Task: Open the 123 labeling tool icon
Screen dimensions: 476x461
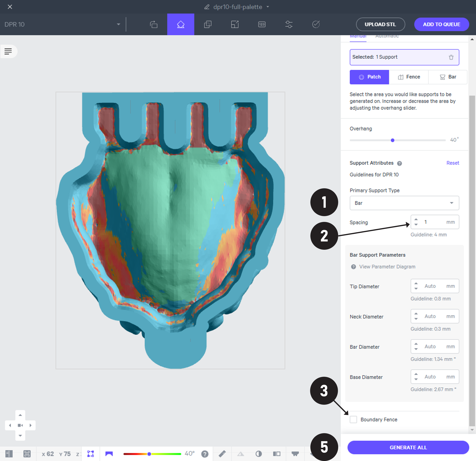Action: pos(262,24)
